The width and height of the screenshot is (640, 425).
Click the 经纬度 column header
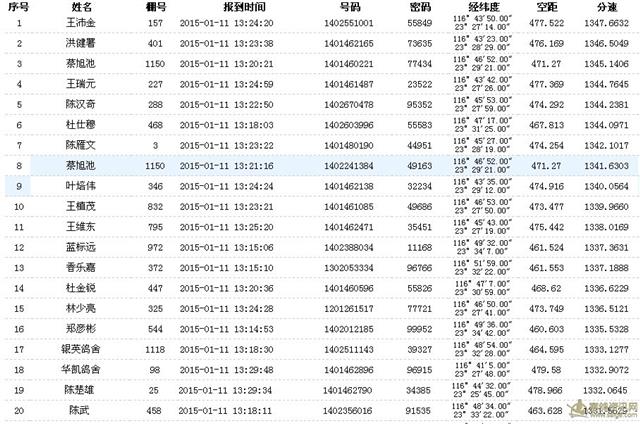[x=484, y=7]
